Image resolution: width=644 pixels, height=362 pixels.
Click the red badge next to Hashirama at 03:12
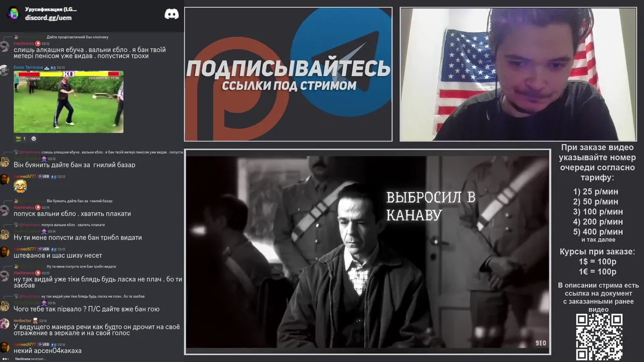click(x=38, y=44)
